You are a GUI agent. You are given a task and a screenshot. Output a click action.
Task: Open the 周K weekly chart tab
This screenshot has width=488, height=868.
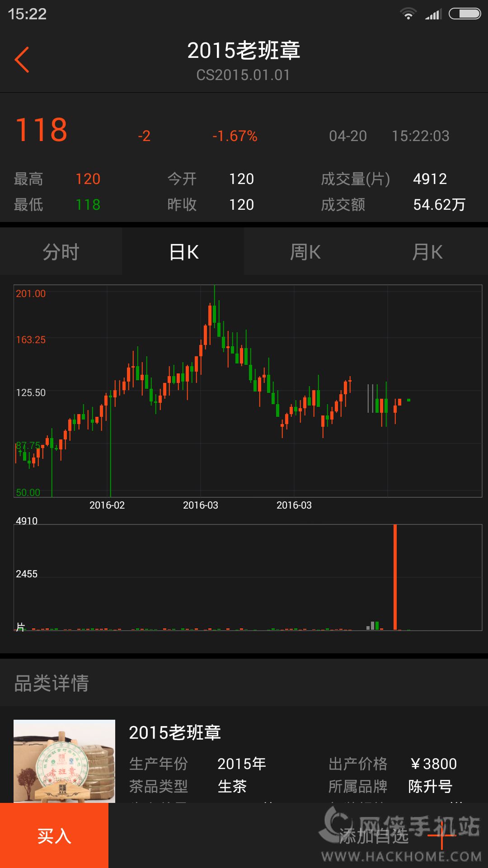click(x=305, y=252)
